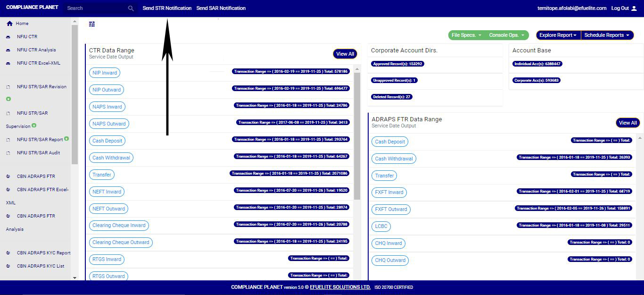Click the EFUELITE SOLUTIONS LTD. footer link
The image size is (644, 295).
340,287
